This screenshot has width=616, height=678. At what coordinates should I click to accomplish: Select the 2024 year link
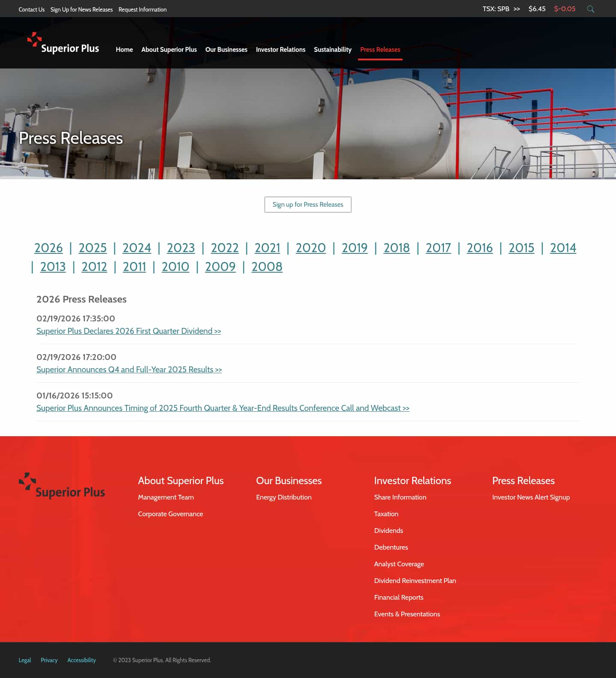click(137, 248)
